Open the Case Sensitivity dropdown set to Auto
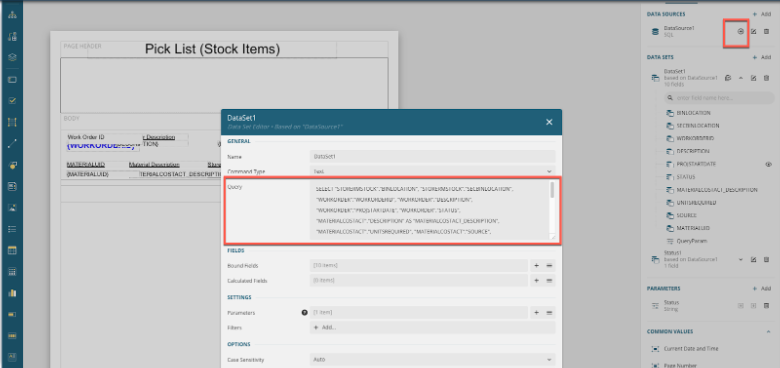The height and width of the screenshot is (368, 780). (432, 359)
